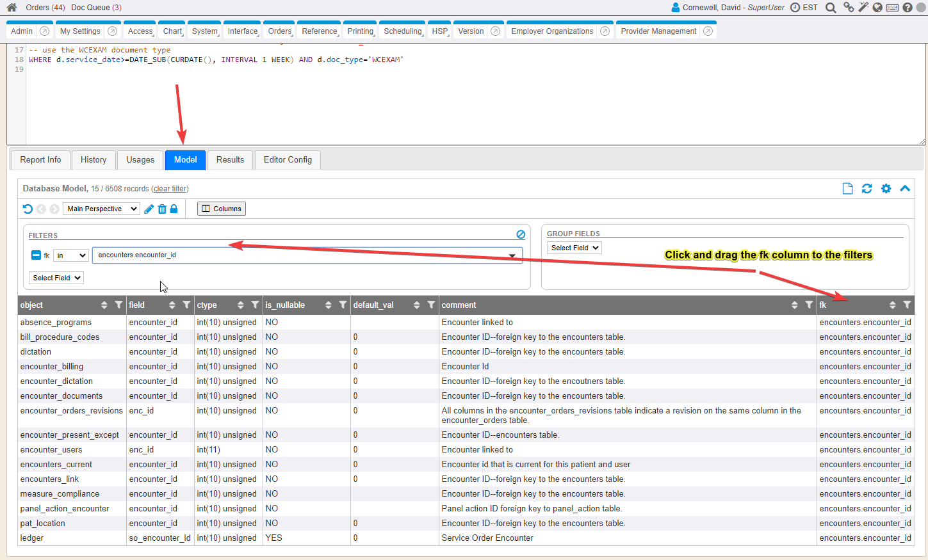
Task: Open the Main Perspective dropdown
Action: point(101,209)
